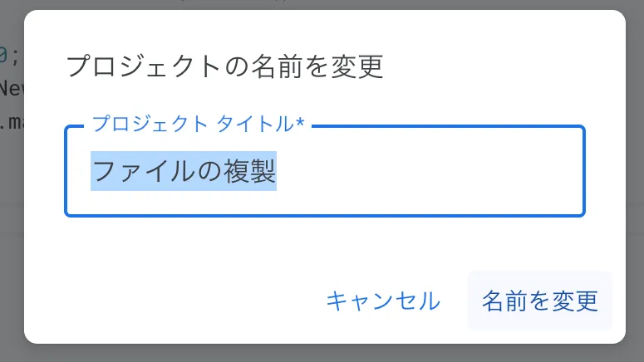Click the キャンセル button
Screen dimensions: 644x362
(382, 301)
